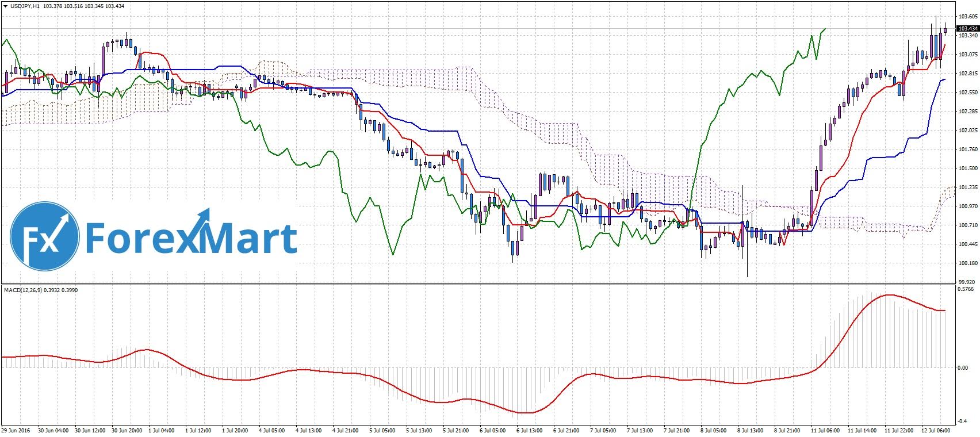Image resolution: width=980 pixels, height=437 pixels.
Task: Click the 5 Jul 05:00 time label
Action: coord(383,430)
